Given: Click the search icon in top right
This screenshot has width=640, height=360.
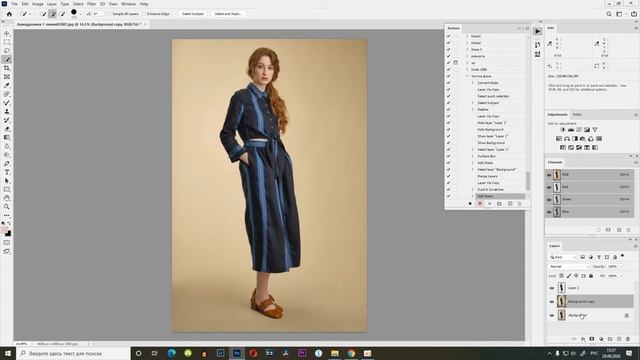Looking at the screenshot, I should (x=609, y=14).
